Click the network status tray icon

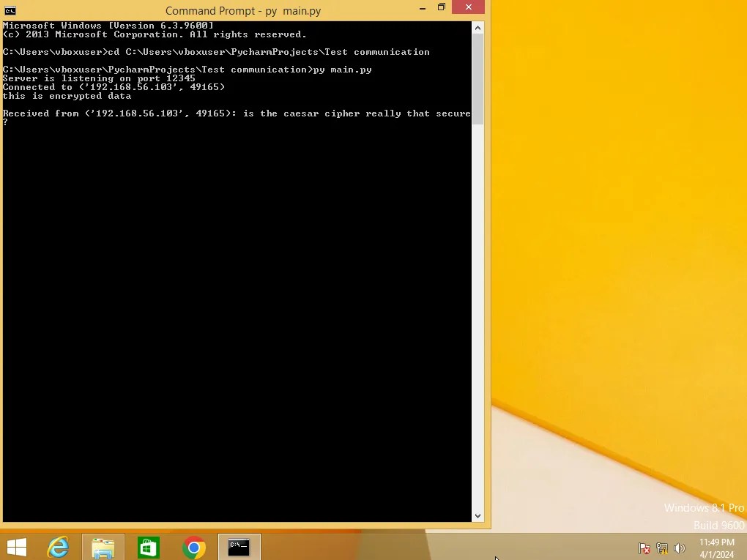(662, 548)
